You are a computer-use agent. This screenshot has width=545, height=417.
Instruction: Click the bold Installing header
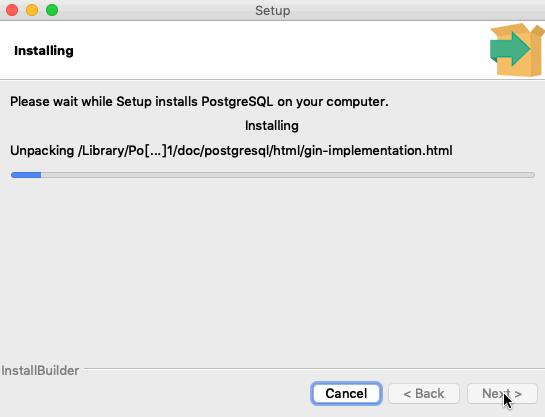click(44, 51)
